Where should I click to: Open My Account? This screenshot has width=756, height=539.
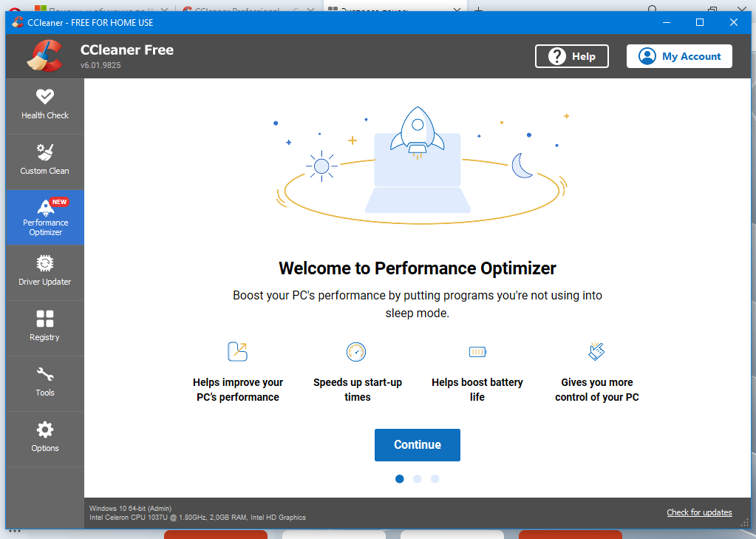(x=679, y=56)
